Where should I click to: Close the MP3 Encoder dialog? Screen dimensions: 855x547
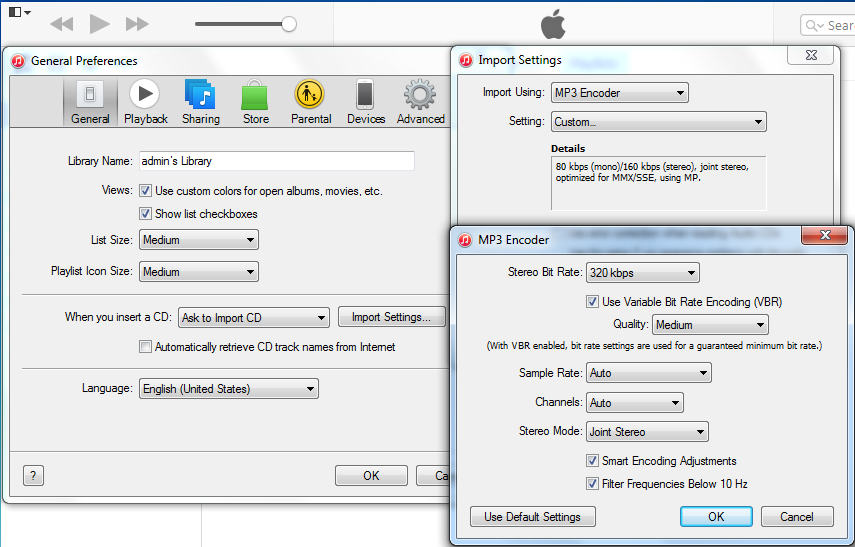pos(825,235)
